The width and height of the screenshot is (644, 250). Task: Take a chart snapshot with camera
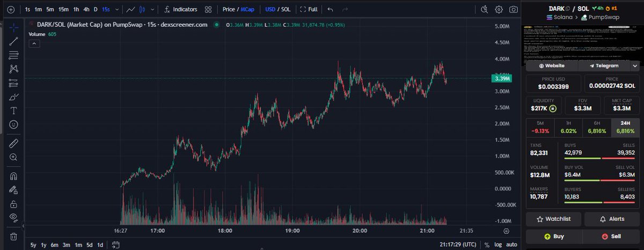(x=514, y=9)
